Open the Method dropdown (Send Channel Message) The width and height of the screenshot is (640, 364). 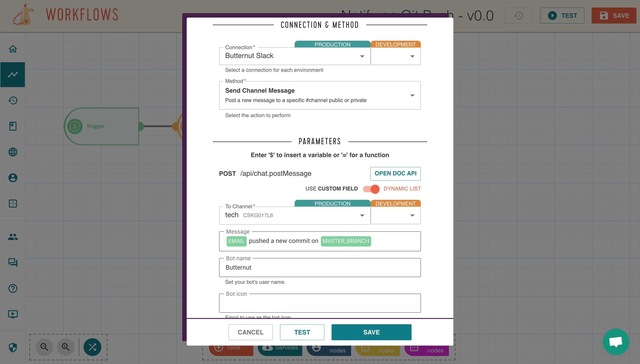[320, 95]
